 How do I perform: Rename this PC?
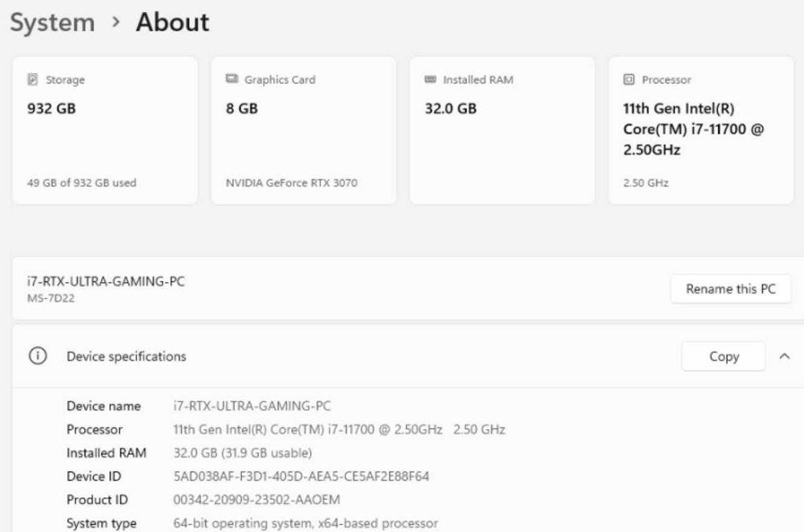pos(731,289)
